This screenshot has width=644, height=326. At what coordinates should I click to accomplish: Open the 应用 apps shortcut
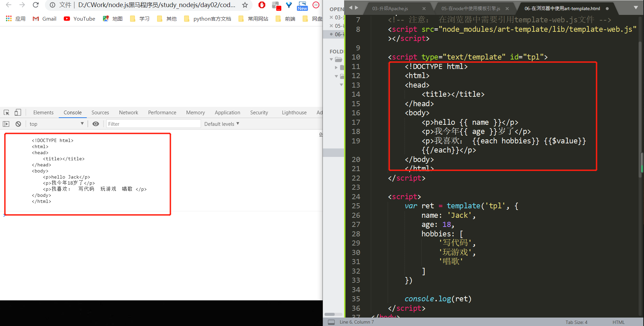16,19
